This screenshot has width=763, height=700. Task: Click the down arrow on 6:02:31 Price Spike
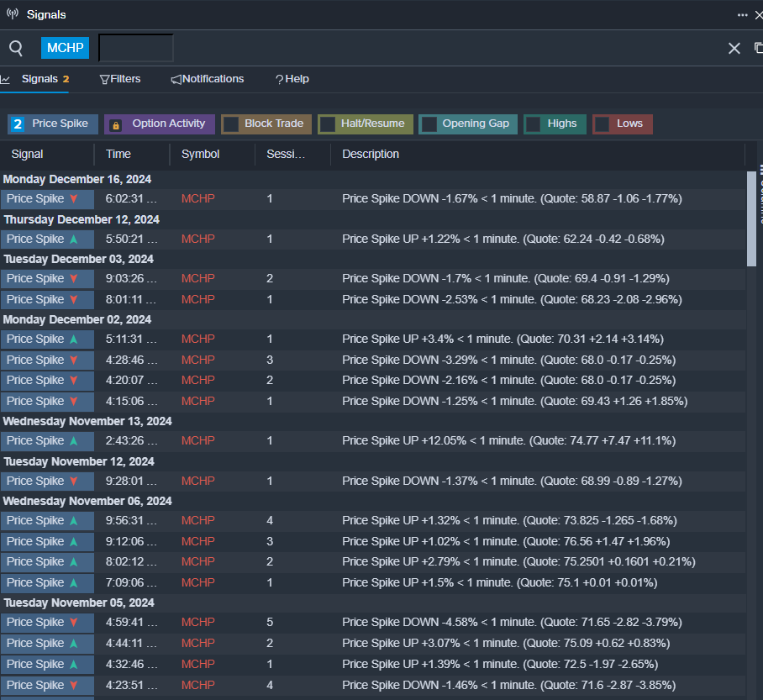click(73, 198)
